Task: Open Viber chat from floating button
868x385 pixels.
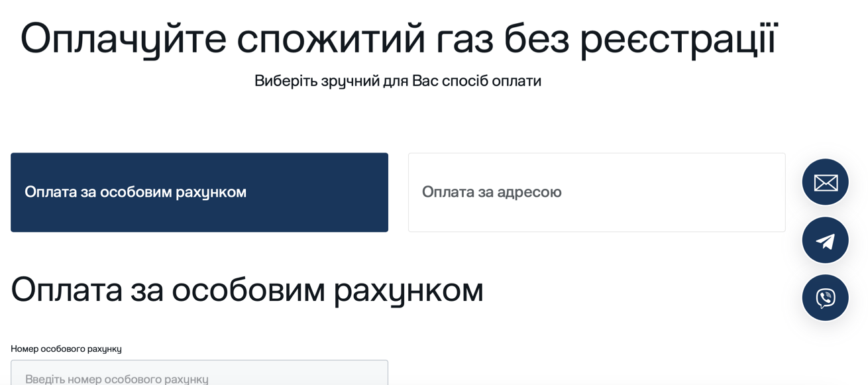Action: [x=825, y=298]
